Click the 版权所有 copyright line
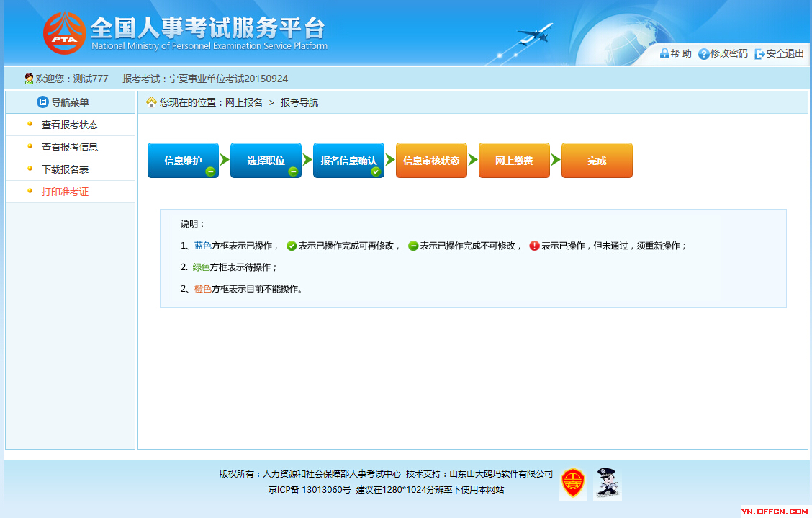Viewport: 812px width, 518px height. [x=310, y=474]
